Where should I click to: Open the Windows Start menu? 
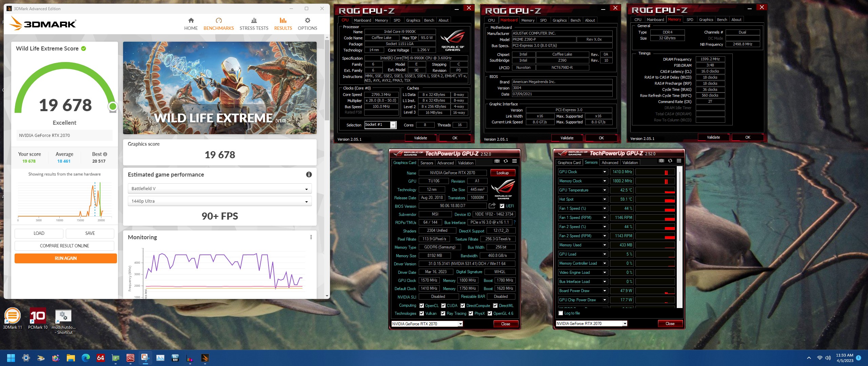[x=11, y=358]
